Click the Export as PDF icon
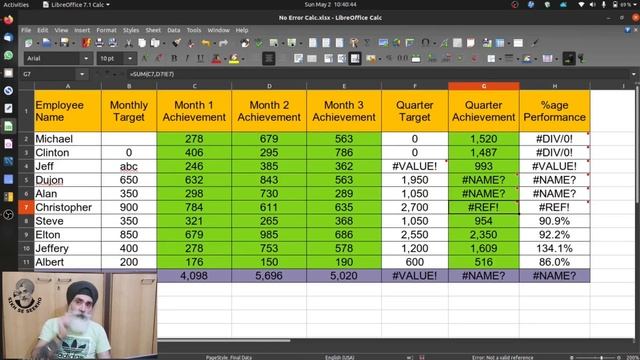 [x=86, y=43]
